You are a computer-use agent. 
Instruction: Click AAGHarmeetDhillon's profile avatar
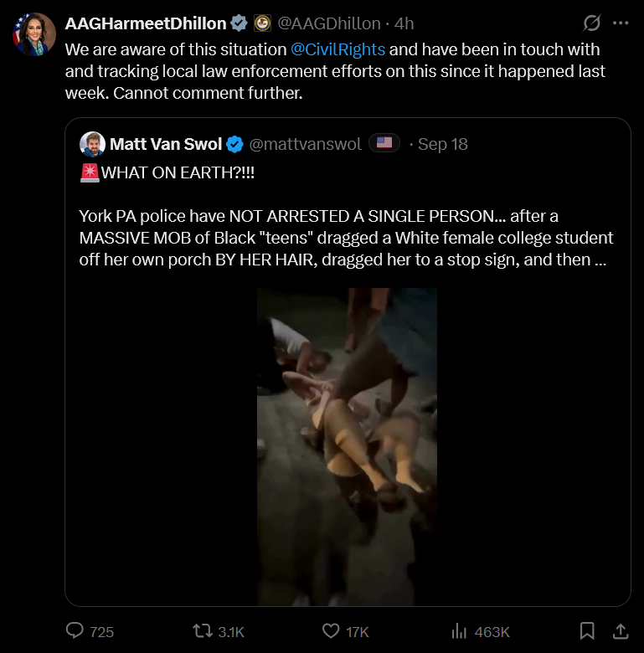point(34,34)
